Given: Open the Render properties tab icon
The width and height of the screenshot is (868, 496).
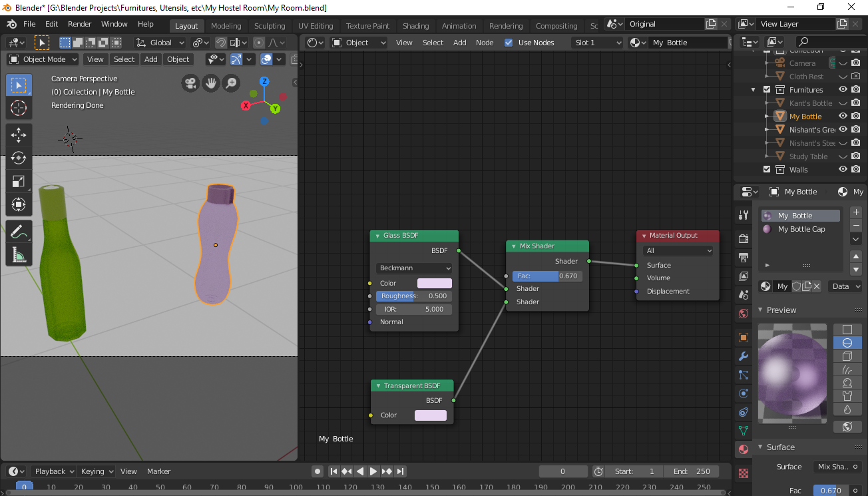Looking at the screenshot, I should (x=744, y=238).
